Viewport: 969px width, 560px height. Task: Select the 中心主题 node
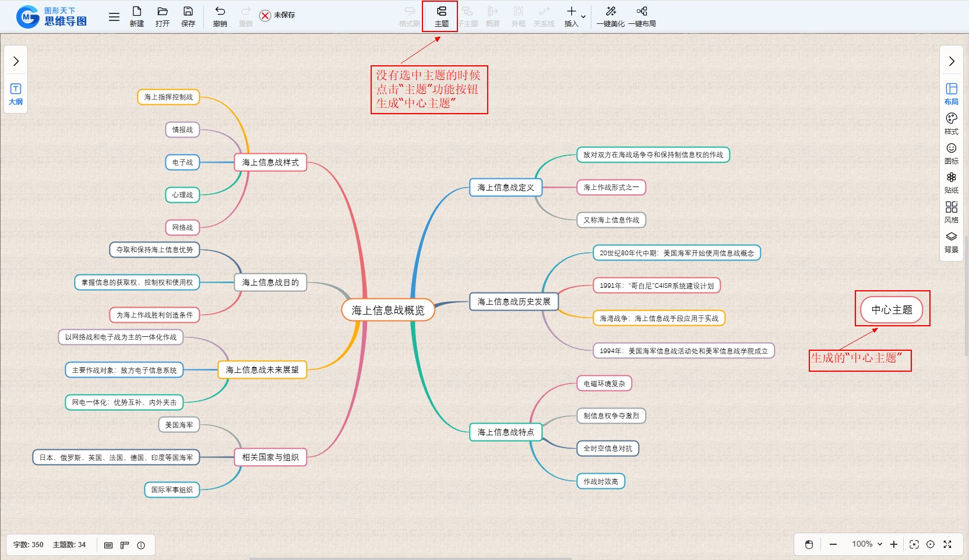point(892,309)
